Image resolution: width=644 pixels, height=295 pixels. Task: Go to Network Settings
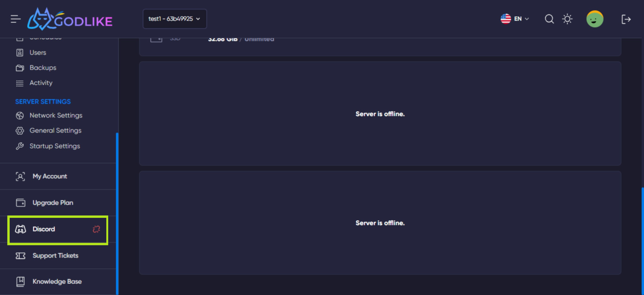pyautogui.click(x=56, y=116)
